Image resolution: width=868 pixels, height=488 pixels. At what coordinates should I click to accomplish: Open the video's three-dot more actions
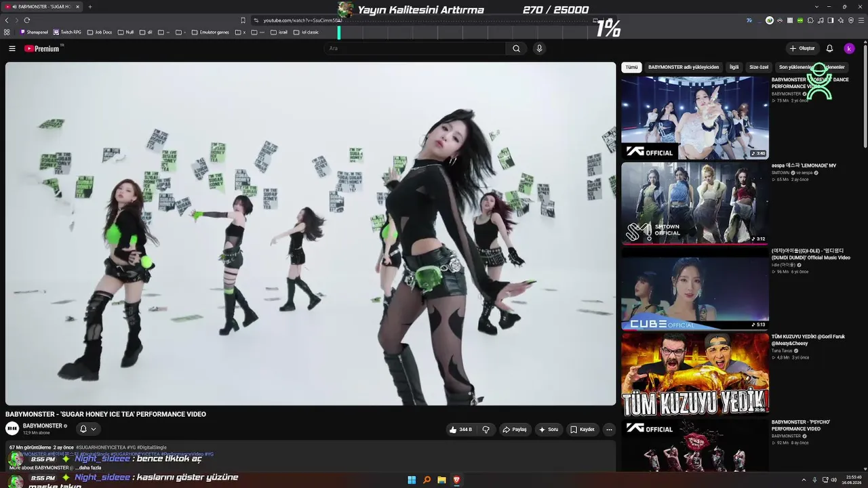609,429
